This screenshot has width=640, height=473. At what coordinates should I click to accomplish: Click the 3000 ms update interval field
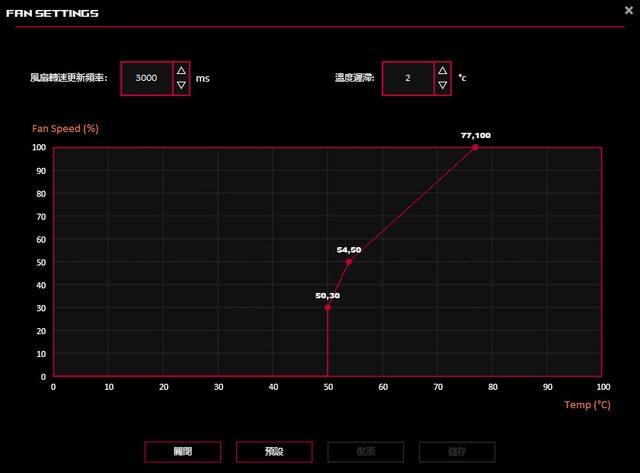tap(146, 78)
